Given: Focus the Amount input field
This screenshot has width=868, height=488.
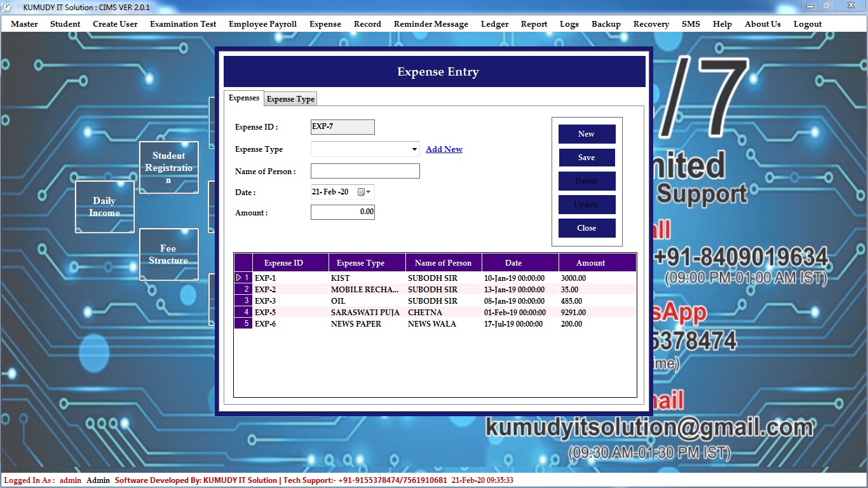Looking at the screenshot, I should 342,212.
